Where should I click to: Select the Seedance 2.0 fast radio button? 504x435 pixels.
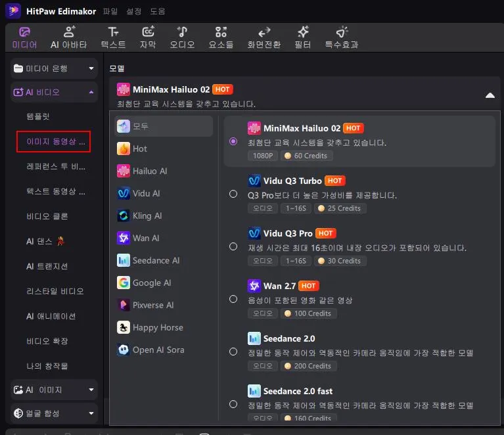tap(233, 404)
